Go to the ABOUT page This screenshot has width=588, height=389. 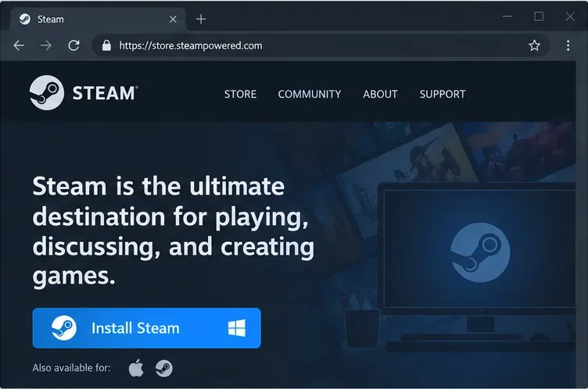(380, 94)
